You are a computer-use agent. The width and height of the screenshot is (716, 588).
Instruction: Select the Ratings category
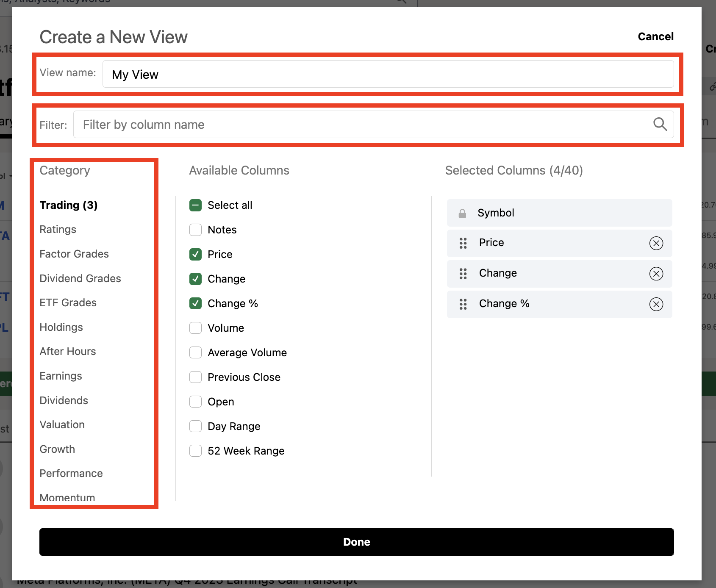point(58,229)
